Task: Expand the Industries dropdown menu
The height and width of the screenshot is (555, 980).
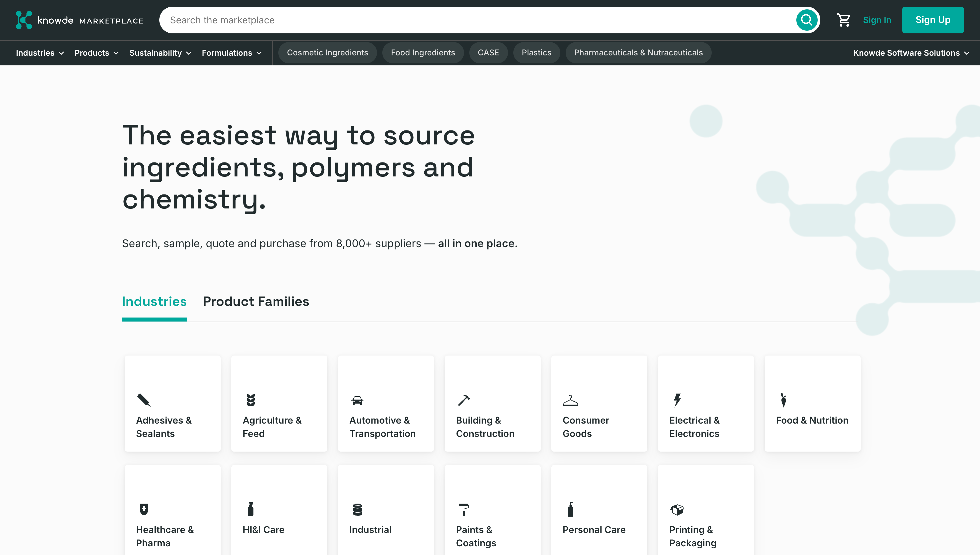Action: pyautogui.click(x=40, y=53)
